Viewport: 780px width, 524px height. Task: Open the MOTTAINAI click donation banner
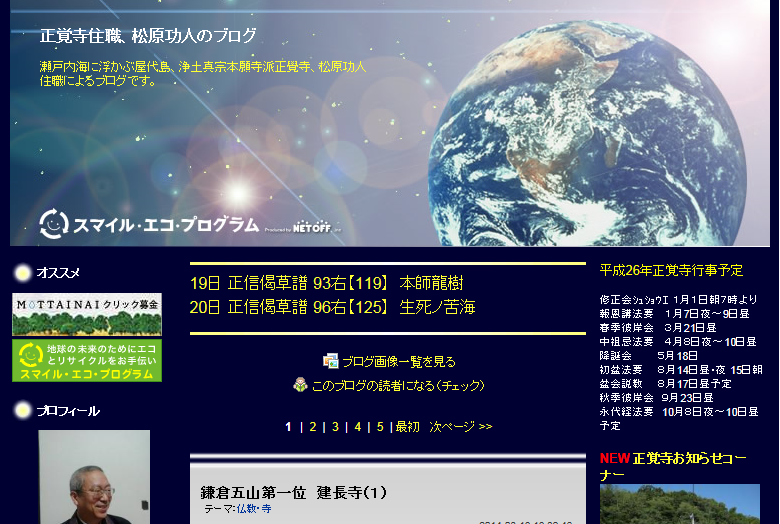point(87,314)
